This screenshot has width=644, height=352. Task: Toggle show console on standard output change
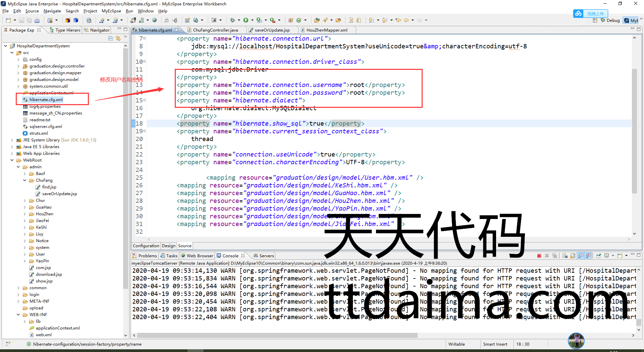point(581,256)
